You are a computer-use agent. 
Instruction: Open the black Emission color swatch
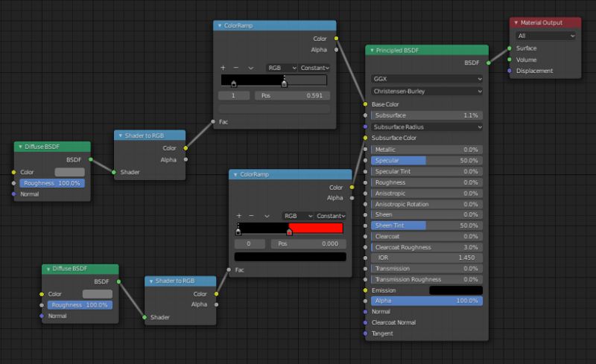pyautogui.click(x=456, y=290)
